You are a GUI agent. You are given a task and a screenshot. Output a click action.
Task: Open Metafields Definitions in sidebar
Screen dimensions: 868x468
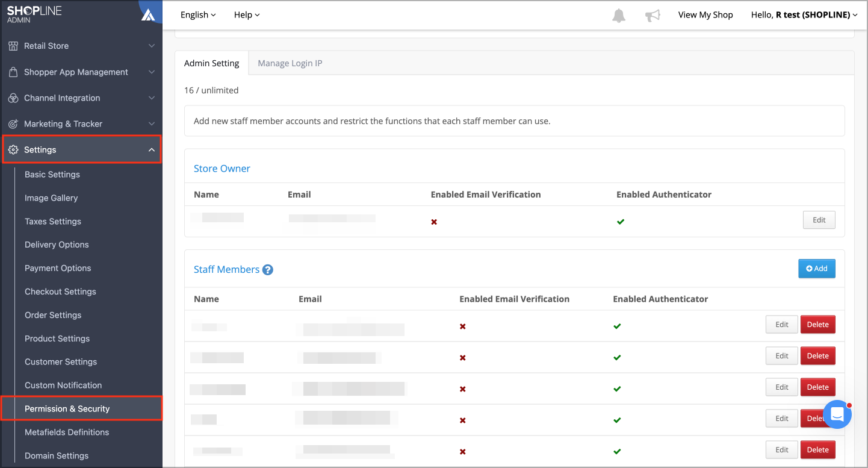(67, 432)
